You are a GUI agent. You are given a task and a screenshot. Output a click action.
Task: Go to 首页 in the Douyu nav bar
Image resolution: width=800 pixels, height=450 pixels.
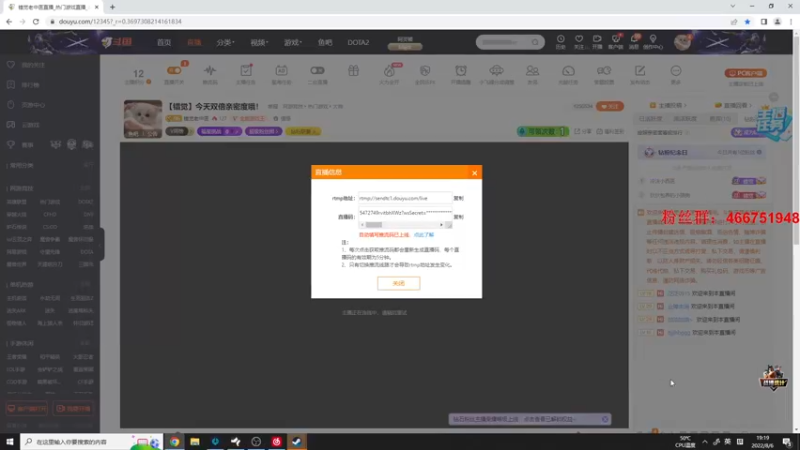click(164, 42)
